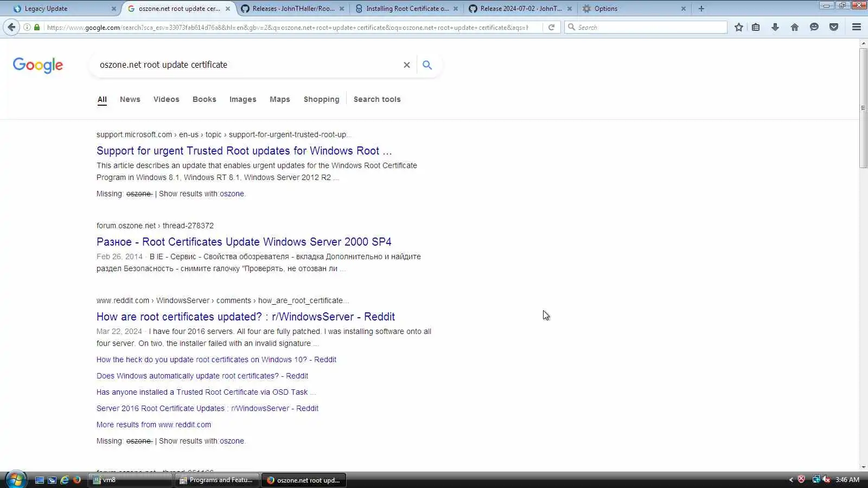This screenshot has height=488, width=868.
Task: Open a new browser tab
Action: (701, 9)
